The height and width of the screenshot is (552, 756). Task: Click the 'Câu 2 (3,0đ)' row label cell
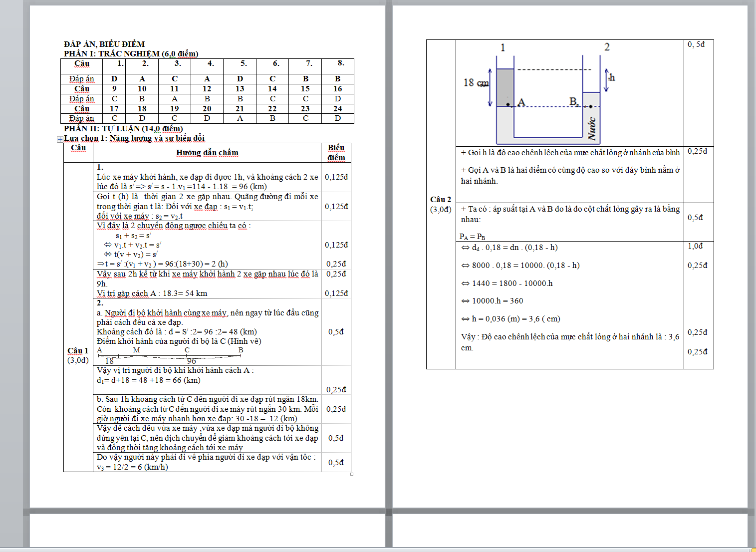click(x=441, y=204)
